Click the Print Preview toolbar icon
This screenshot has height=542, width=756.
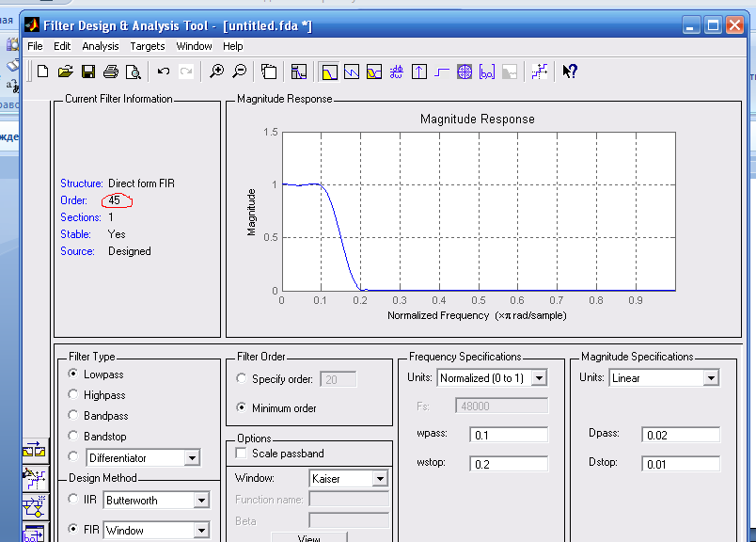point(134,71)
